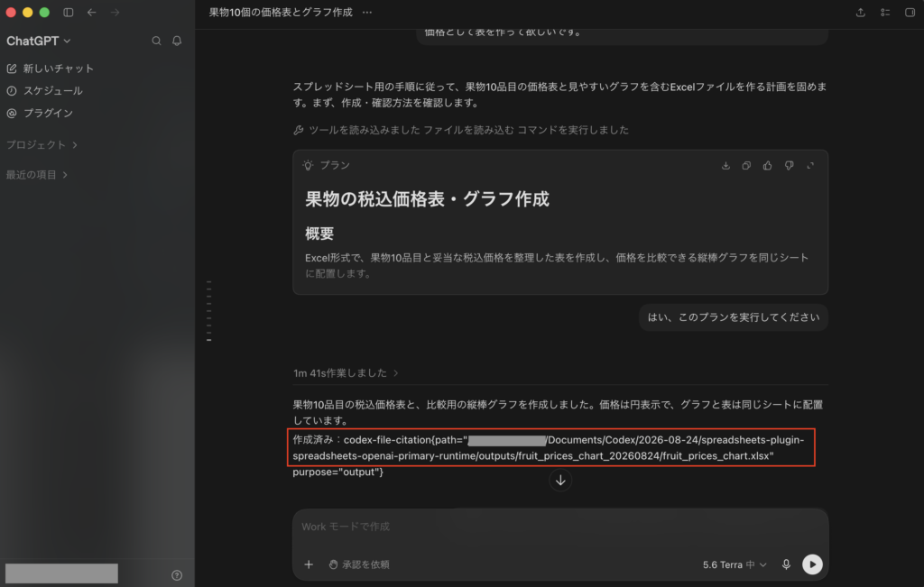Expand the 最近の項目 section
This screenshot has height=587, width=924.
tap(37, 175)
